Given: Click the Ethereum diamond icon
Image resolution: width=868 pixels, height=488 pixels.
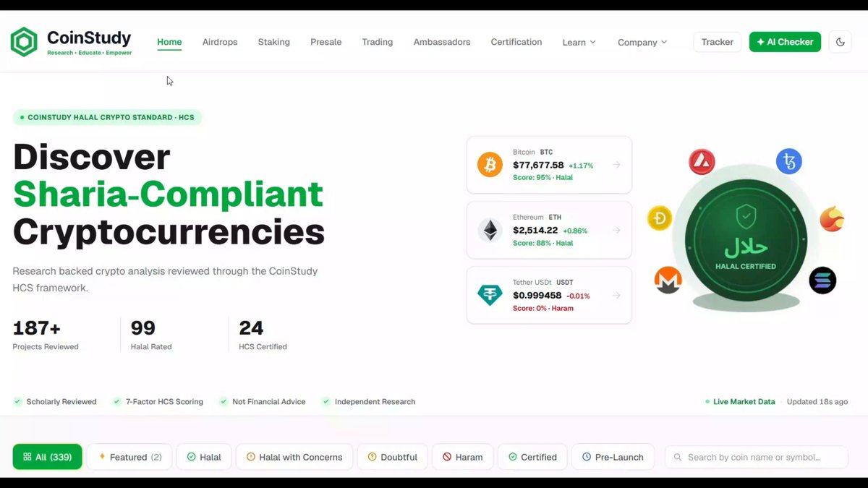Looking at the screenshot, I should point(490,230).
